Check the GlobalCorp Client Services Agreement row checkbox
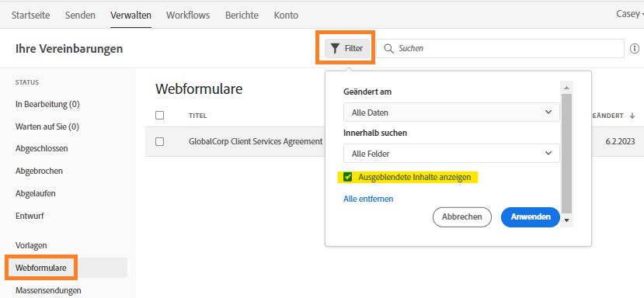Viewport: 644px width, 298px height. [x=160, y=141]
